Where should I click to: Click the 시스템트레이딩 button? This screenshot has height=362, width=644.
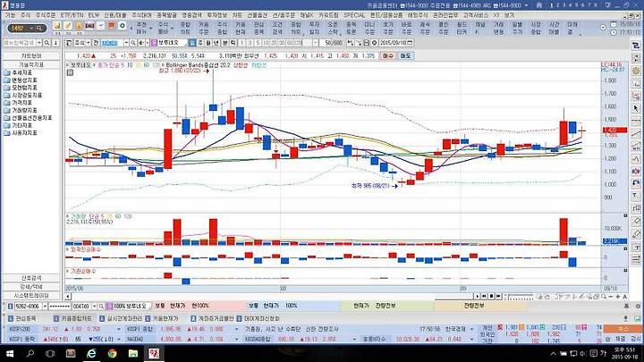31,296
